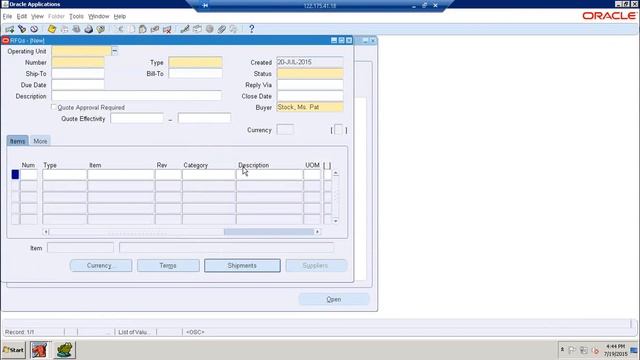Image resolution: width=640 pixels, height=360 pixels.
Task: Click the items grid scroll up arrow
Action: click(336, 173)
